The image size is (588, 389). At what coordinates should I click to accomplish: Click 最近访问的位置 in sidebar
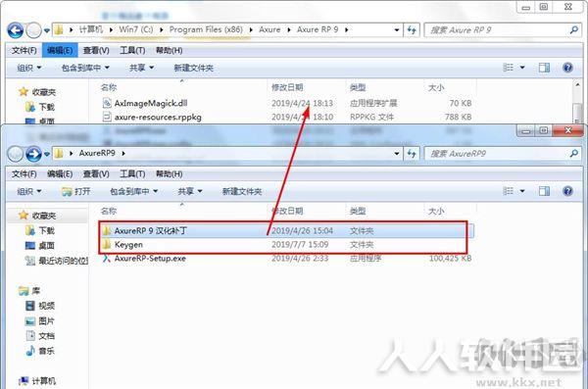56,261
